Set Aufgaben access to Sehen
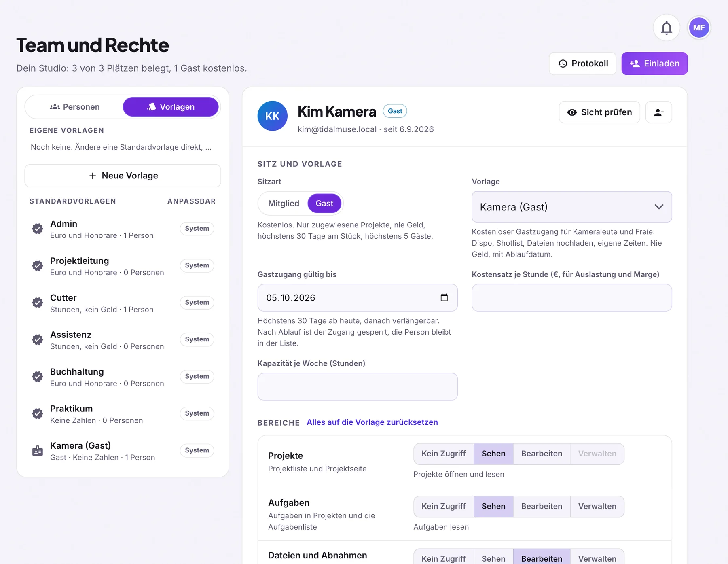The image size is (728, 564). coord(493,507)
